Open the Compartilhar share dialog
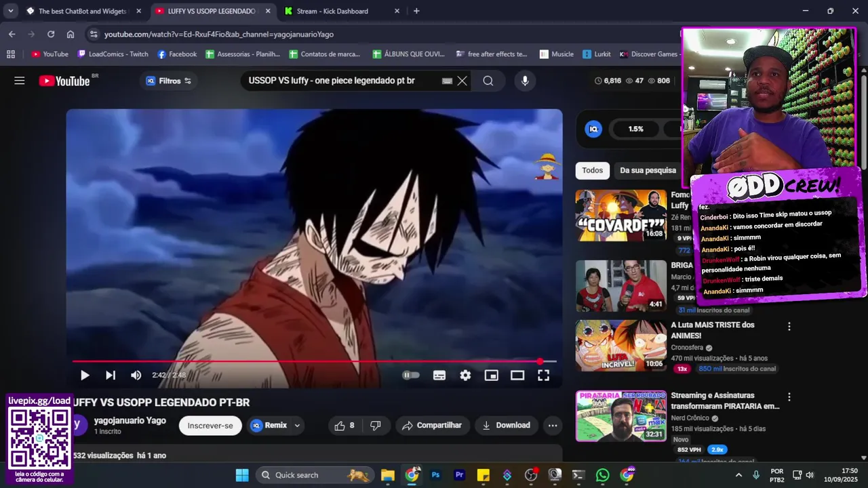The height and width of the screenshot is (488, 868). 432,426
